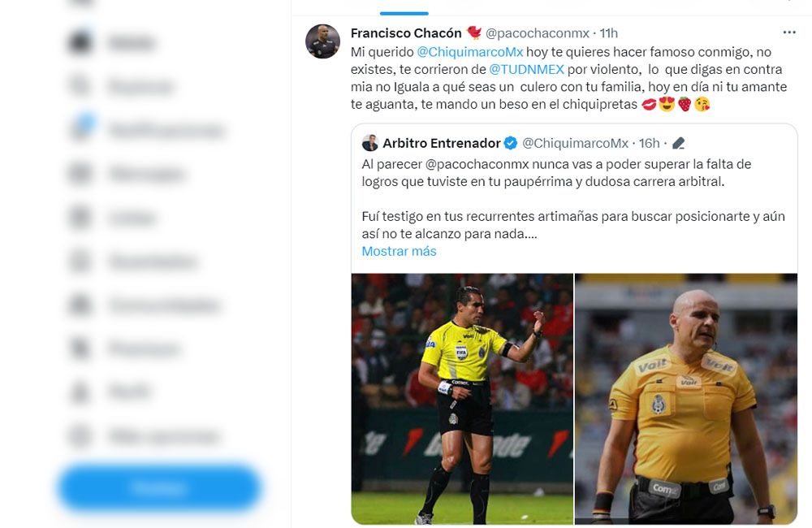The width and height of the screenshot is (812, 528).
Task: Open the tweet's three-dot more options menu
Action: (x=788, y=32)
